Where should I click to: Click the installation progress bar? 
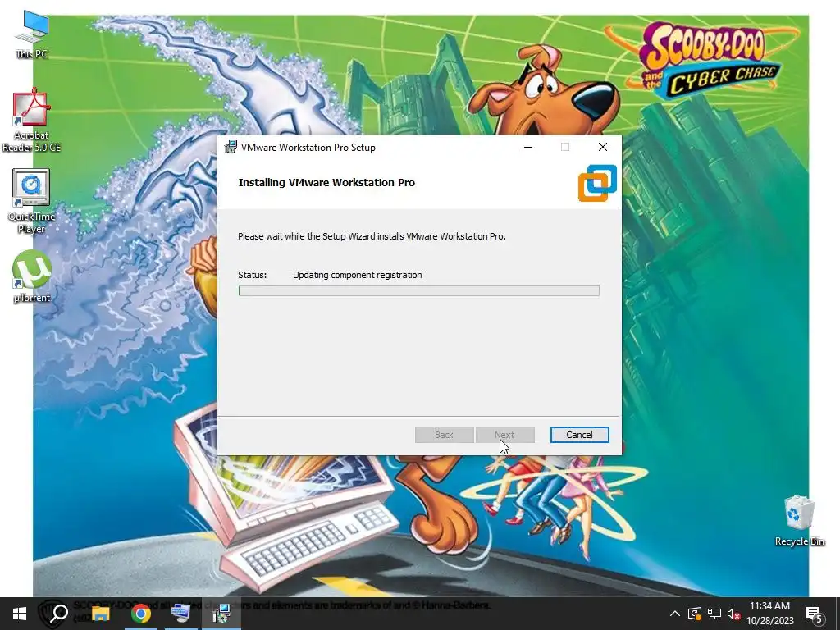418,291
